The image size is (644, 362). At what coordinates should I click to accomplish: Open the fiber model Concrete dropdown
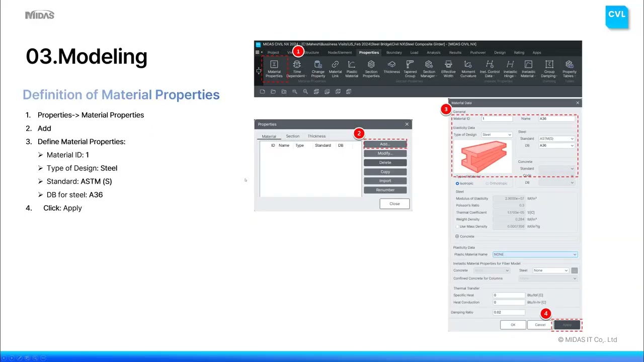492,270
